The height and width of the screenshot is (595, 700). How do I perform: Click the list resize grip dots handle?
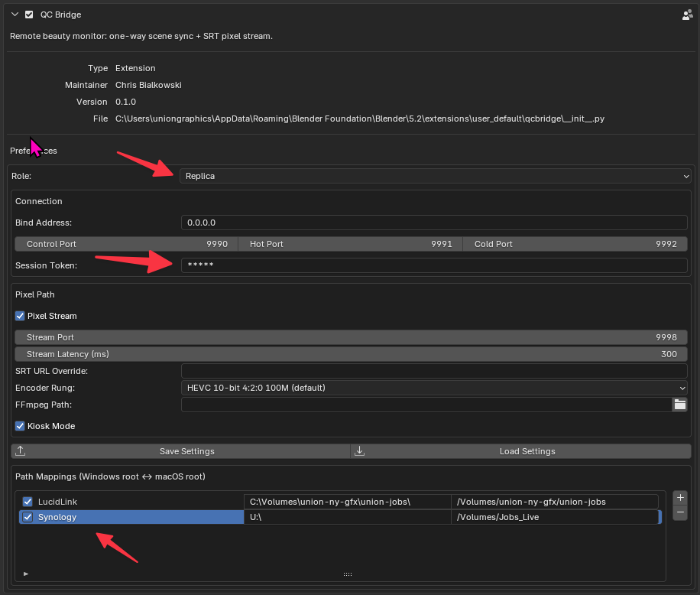(348, 574)
